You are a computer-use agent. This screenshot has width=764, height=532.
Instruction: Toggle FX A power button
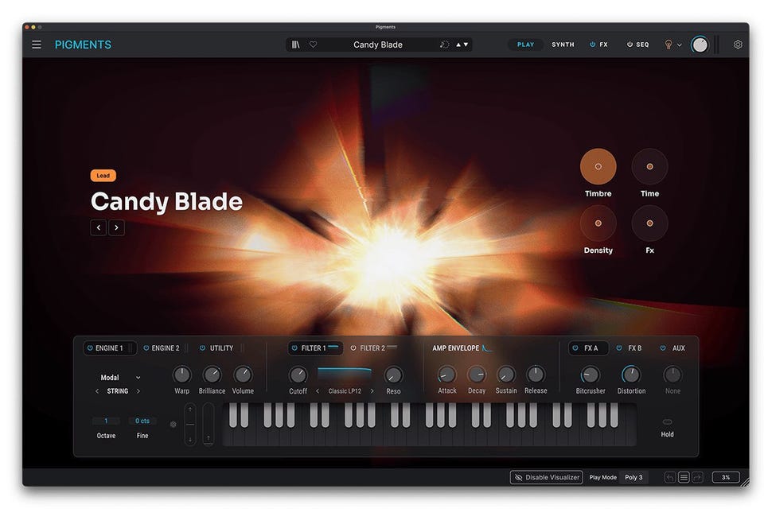575,348
